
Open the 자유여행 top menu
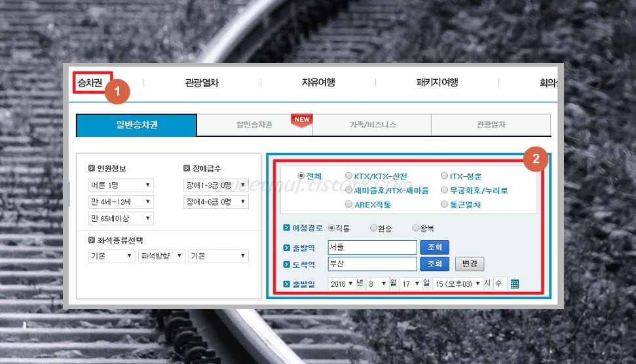pos(318,82)
